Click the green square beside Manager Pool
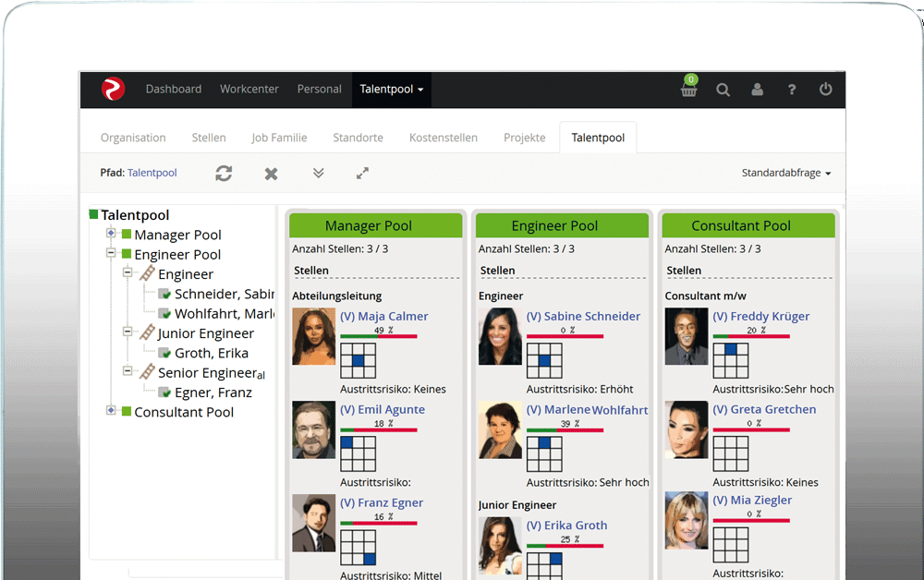Image resolution: width=924 pixels, height=580 pixels. (127, 235)
